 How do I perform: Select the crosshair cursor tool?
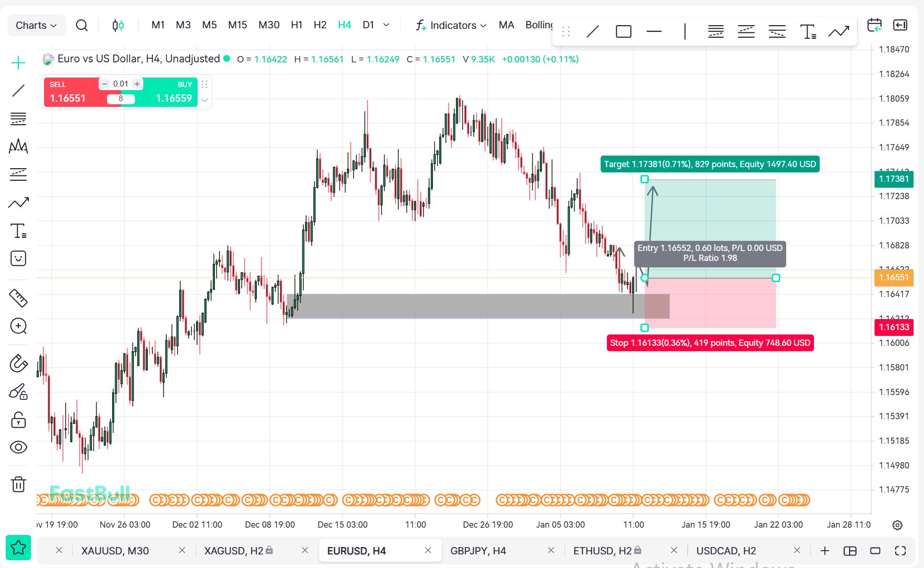coord(18,63)
